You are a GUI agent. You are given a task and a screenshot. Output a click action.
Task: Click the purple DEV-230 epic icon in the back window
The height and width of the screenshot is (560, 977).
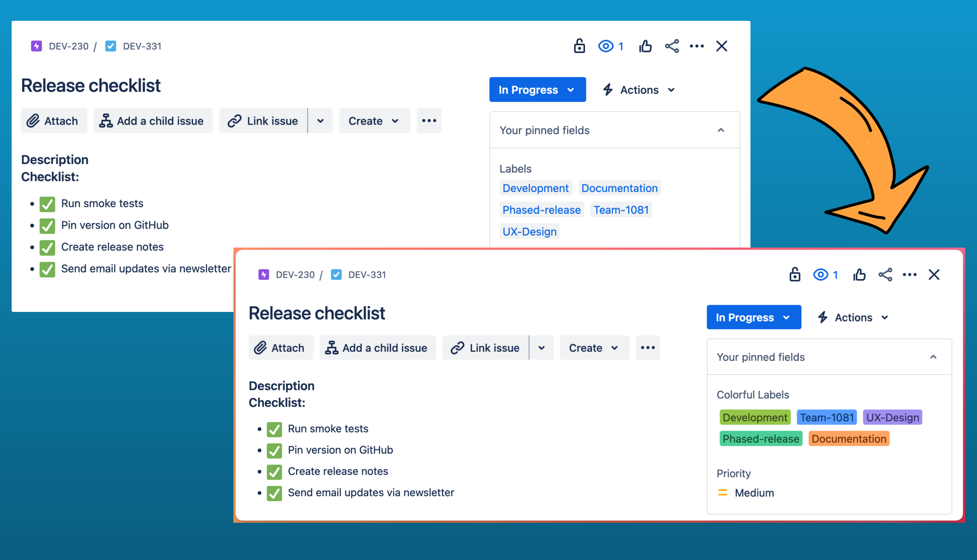click(x=36, y=46)
